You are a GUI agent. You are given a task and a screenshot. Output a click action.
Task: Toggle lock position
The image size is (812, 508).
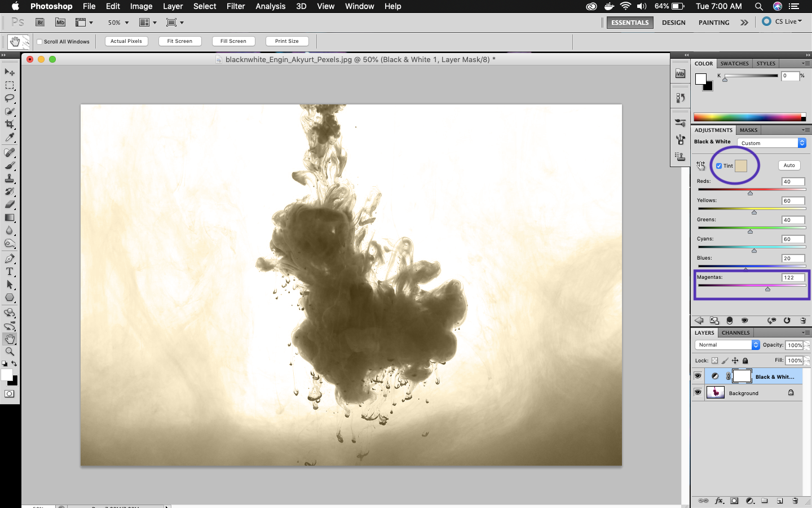pos(735,361)
